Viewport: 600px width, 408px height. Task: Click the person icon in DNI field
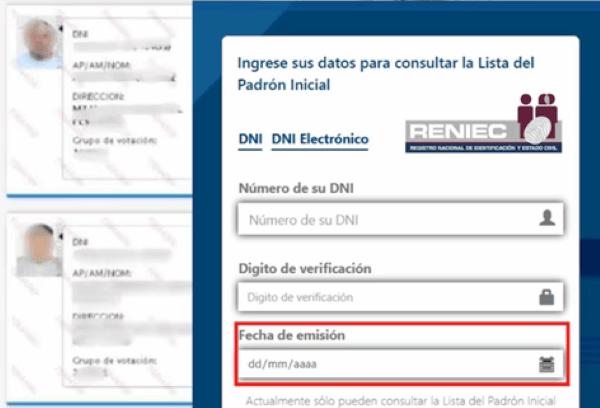(546, 217)
